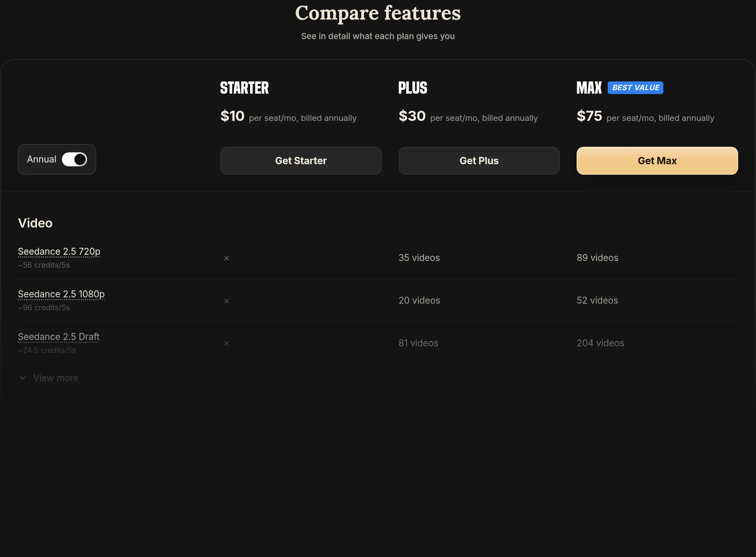756x557 pixels.
Task: Click the '52 videos' Max cell
Action: click(x=597, y=301)
